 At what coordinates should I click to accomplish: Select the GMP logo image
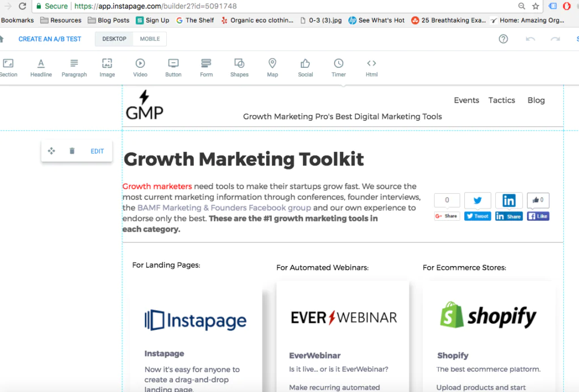coord(144,104)
